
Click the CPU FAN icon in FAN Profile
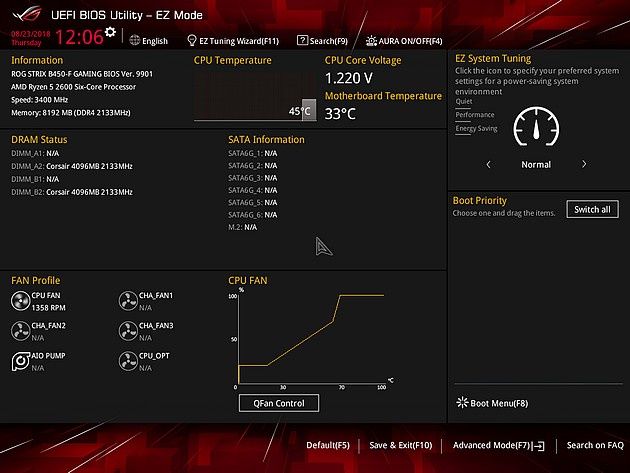pyautogui.click(x=20, y=301)
